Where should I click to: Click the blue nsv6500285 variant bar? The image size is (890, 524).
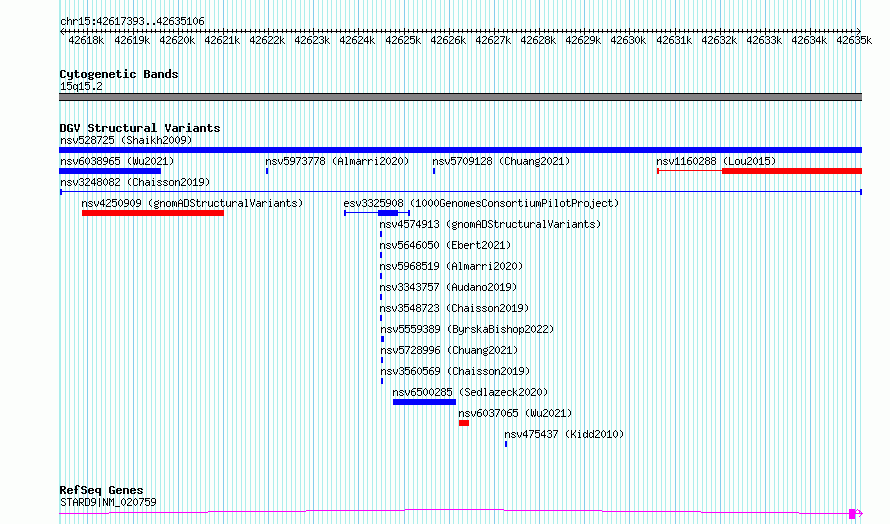tap(425, 402)
